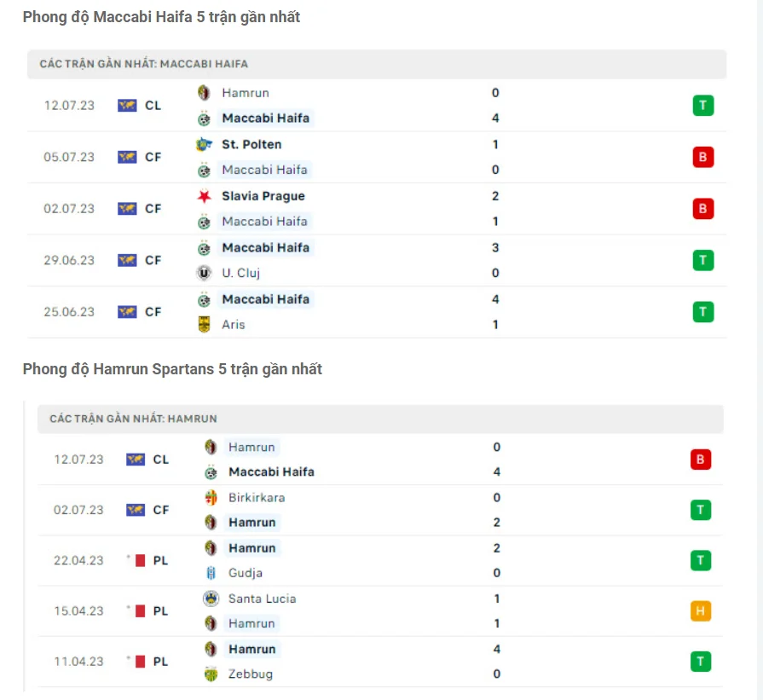This screenshot has width=763, height=700.
Task: Click the Zebbug club logo
Action: coord(209,674)
